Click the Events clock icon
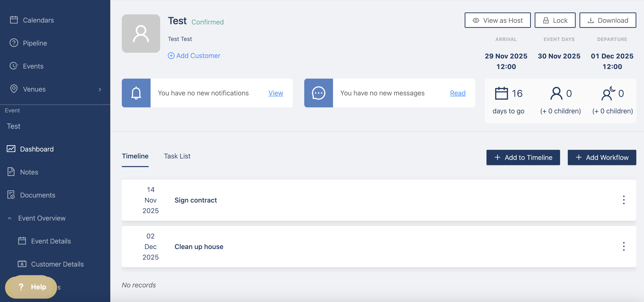644x302 pixels. click(14, 66)
